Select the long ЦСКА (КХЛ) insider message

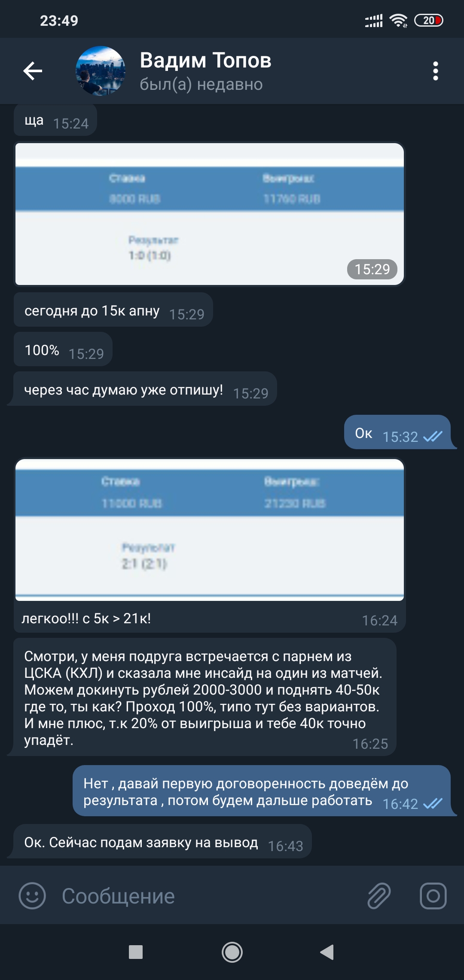(205, 697)
